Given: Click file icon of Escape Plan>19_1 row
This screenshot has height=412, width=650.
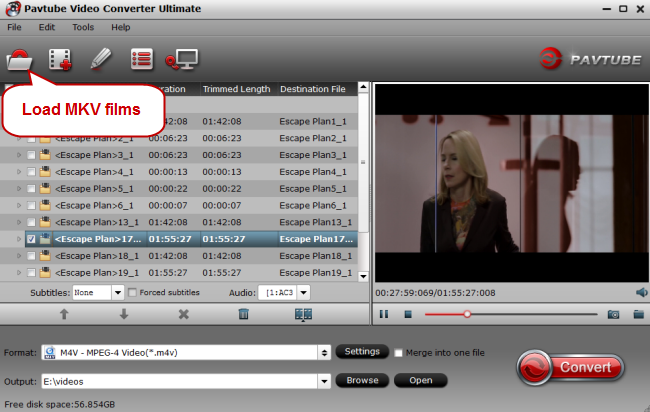Looking at the screenshot, I should click(45, 272).
